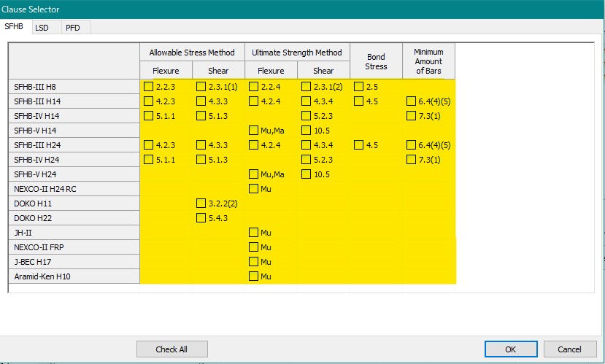Check 4.5 in SFHB-III H14 row
This screenshot has height=364, width=605.
point(358,101)
